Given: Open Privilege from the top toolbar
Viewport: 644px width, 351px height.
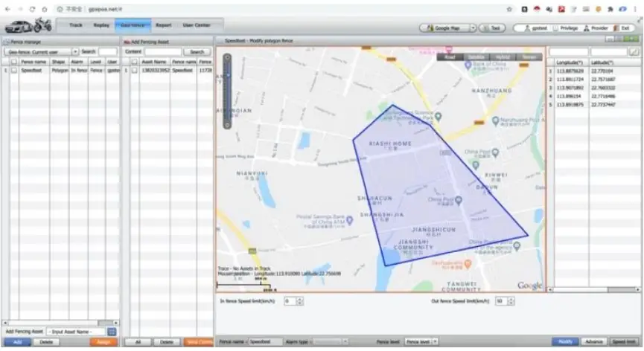Looking at the screenshot, I should [x=566, y=28].
